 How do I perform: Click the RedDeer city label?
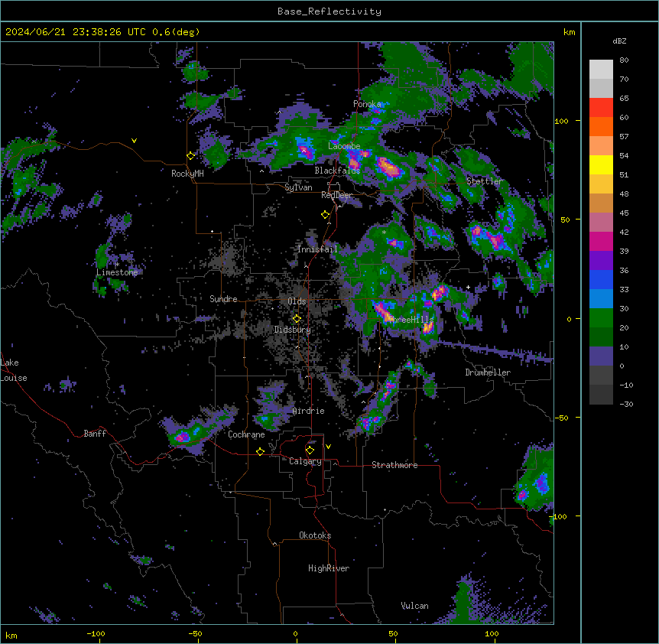(x=336, y=195)
